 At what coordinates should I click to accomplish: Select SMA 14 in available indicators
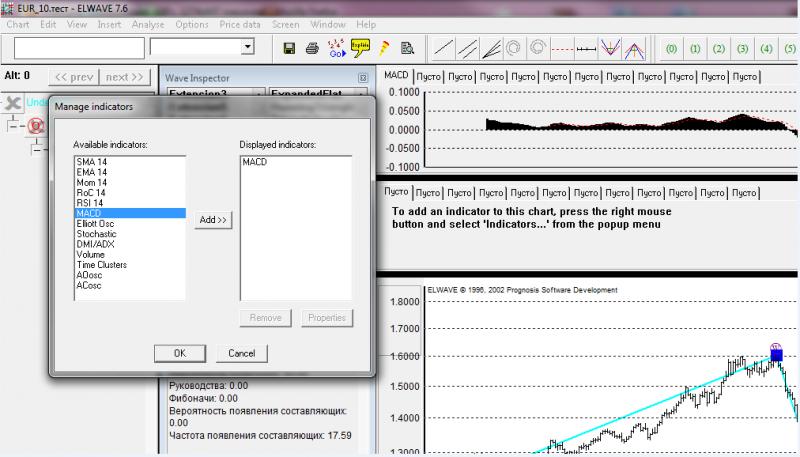[130, 162]
